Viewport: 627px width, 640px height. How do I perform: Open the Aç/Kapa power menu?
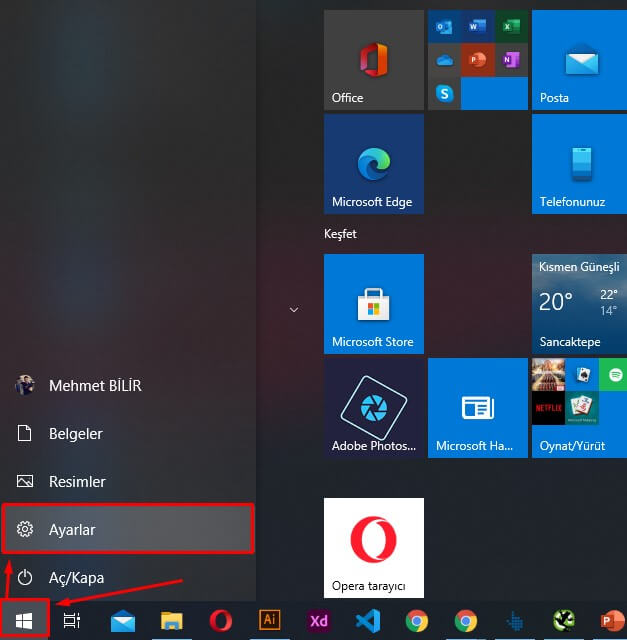pyautogui.click(x=128, y=577)
